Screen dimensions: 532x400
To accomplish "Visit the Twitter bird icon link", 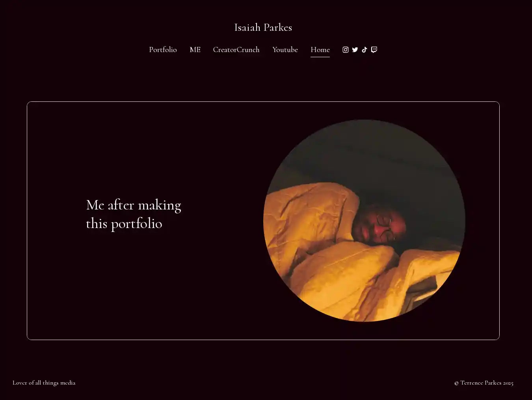I will click(x=355, y=50).
